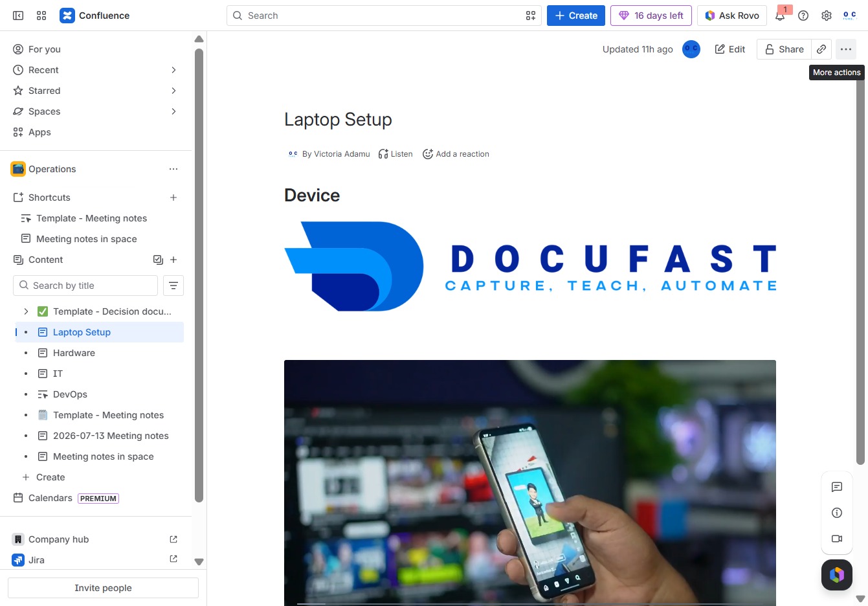Copy page link with the link icon
This screenshot has width=868, height=606.
point(821,49)
